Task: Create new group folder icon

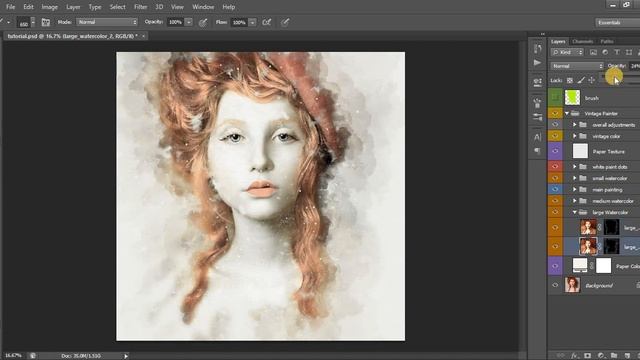Action: click(x=614, y=356)
